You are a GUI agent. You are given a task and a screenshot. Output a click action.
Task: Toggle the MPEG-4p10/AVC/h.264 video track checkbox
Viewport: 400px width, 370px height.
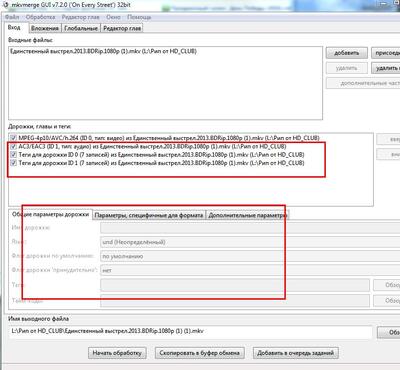pos(13,138)
